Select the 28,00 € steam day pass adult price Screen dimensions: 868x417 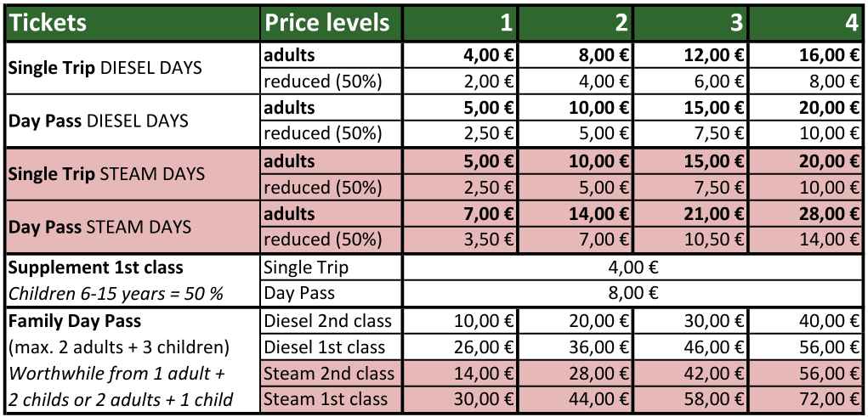pyautogui.click(x=829, y=214)
